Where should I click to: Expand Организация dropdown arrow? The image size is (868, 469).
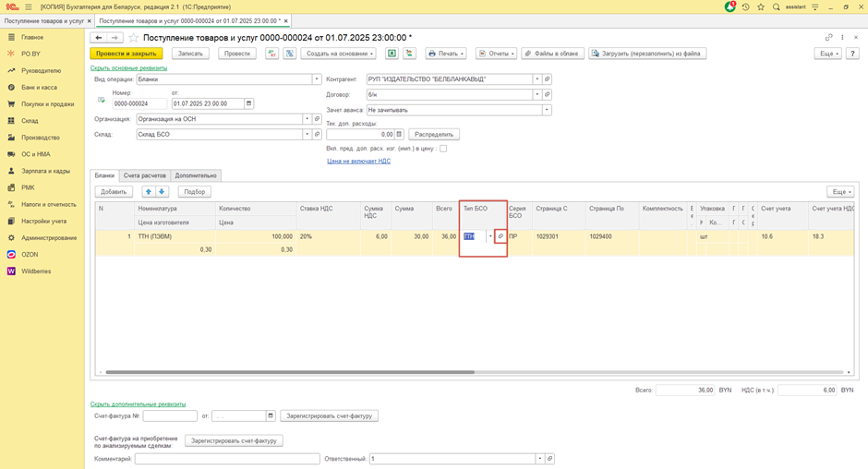click(307, 119)
